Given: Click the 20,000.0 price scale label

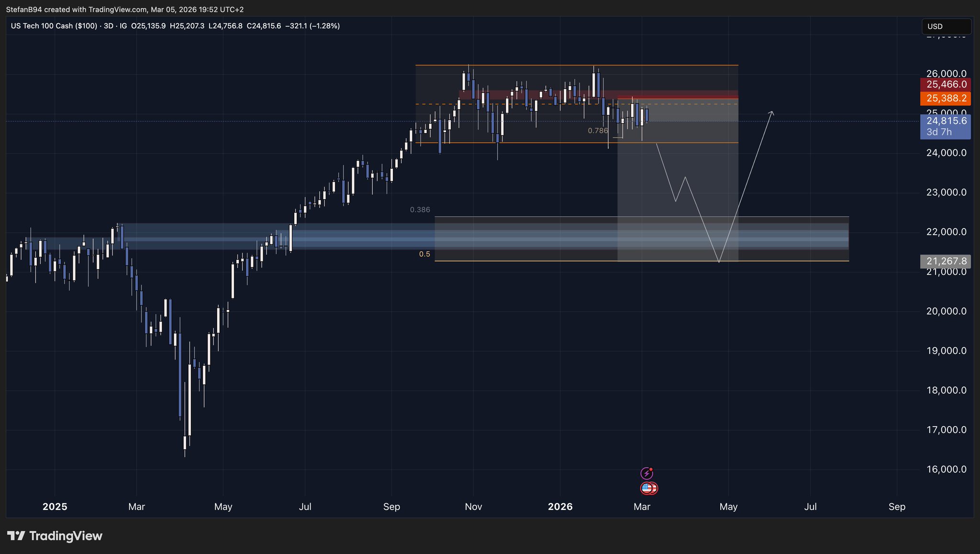Looking at the screenshot, I should [946, 311].
